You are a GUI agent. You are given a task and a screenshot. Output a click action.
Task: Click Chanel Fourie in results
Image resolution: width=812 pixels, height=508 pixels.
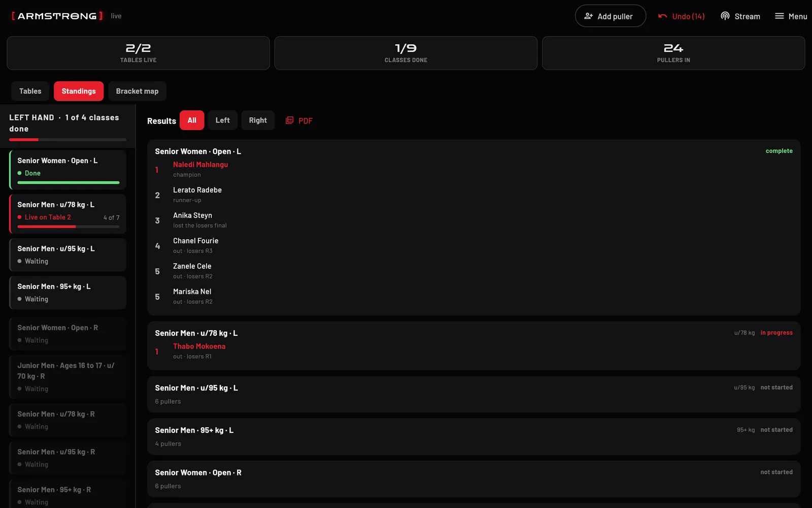[195, 241]
